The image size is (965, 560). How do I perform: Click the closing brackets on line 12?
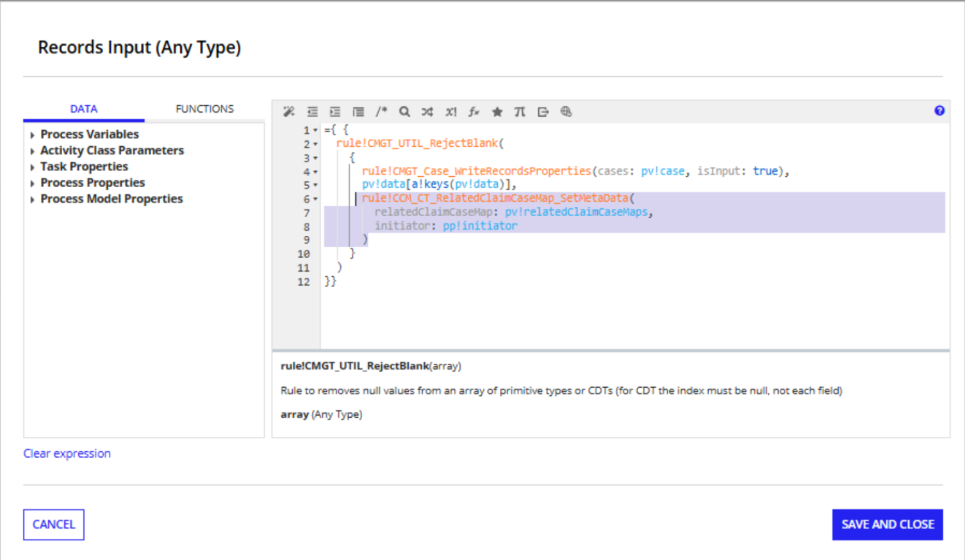(330, 281)
